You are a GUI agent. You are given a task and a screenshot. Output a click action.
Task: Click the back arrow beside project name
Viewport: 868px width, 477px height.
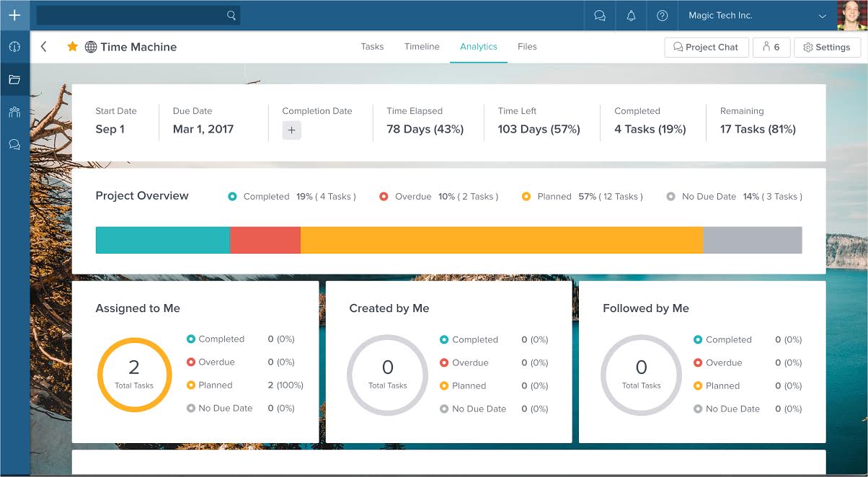click(x=44, y=47)
